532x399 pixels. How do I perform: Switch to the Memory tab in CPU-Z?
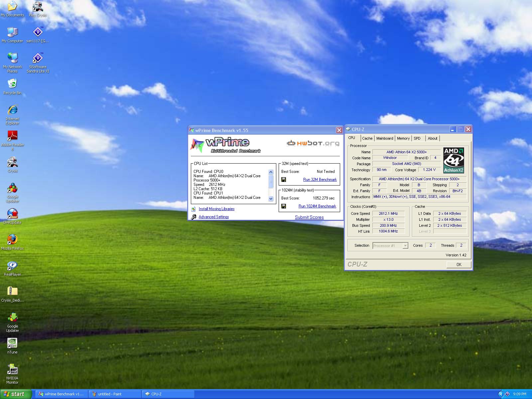click(403, 138)
